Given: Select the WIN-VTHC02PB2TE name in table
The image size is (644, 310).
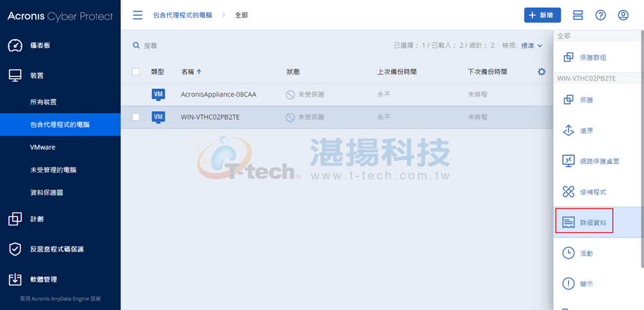Looking at the screenshot, I should coord(210,117).
